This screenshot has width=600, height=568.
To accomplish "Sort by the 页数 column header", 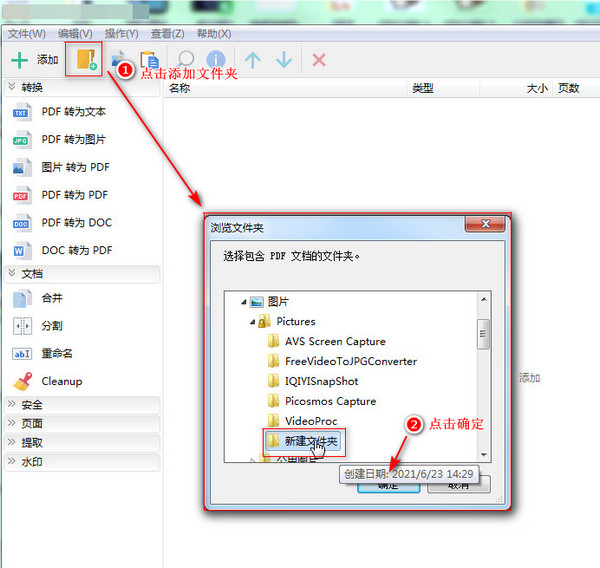I will 576,88.
